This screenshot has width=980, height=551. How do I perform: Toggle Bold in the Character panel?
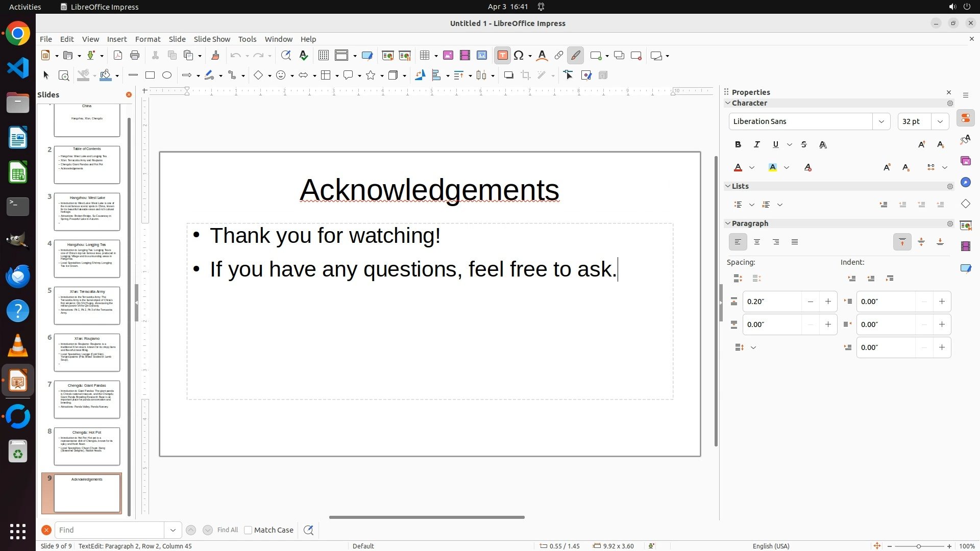tap(738, 145)
